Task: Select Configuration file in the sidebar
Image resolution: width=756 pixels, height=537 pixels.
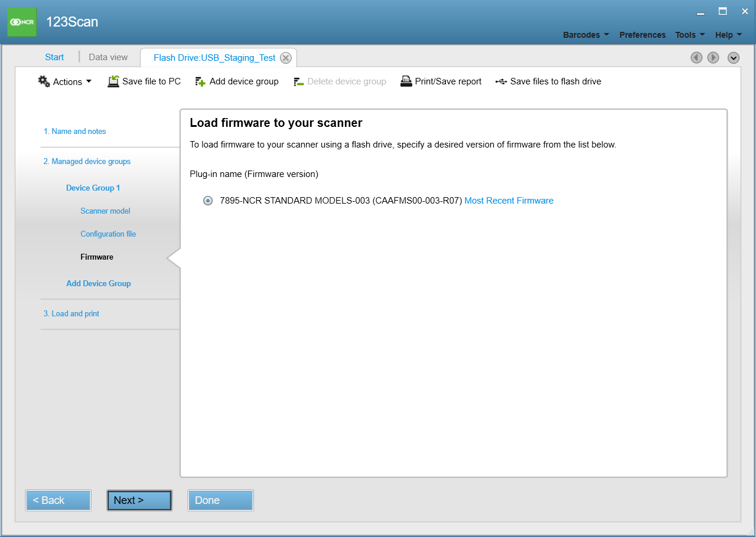Action: point(108,234)
